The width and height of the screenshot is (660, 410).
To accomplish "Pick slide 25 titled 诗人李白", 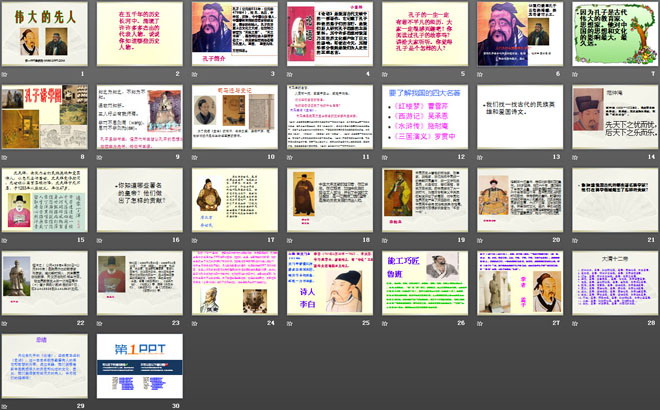I will pyautogui.click(x=330, y=283).
